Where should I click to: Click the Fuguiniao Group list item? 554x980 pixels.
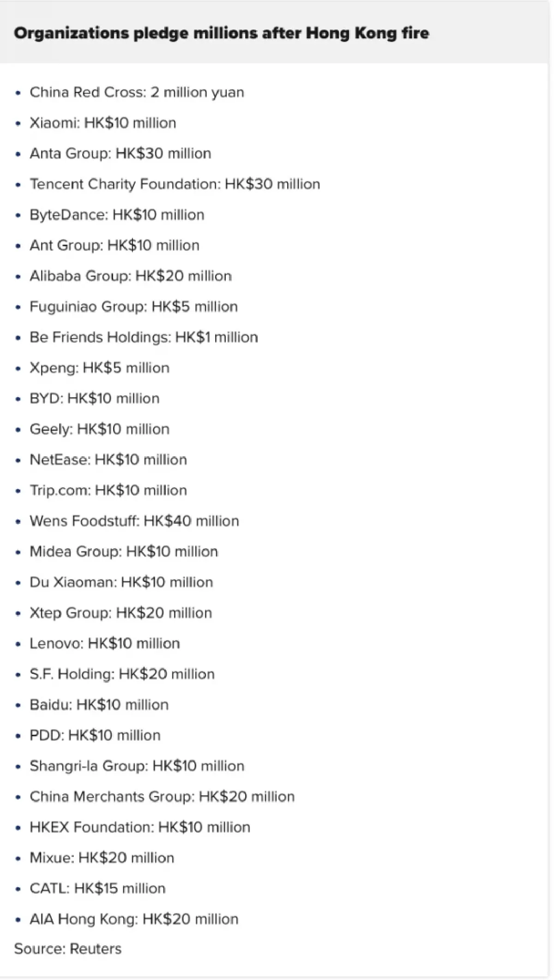tap(133, 307)
